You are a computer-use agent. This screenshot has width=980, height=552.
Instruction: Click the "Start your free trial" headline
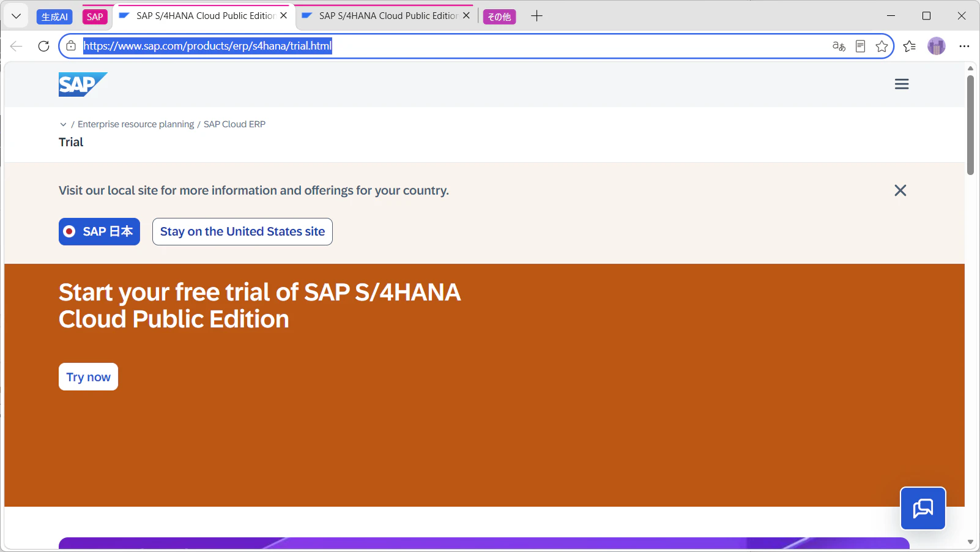pos(259,305)
